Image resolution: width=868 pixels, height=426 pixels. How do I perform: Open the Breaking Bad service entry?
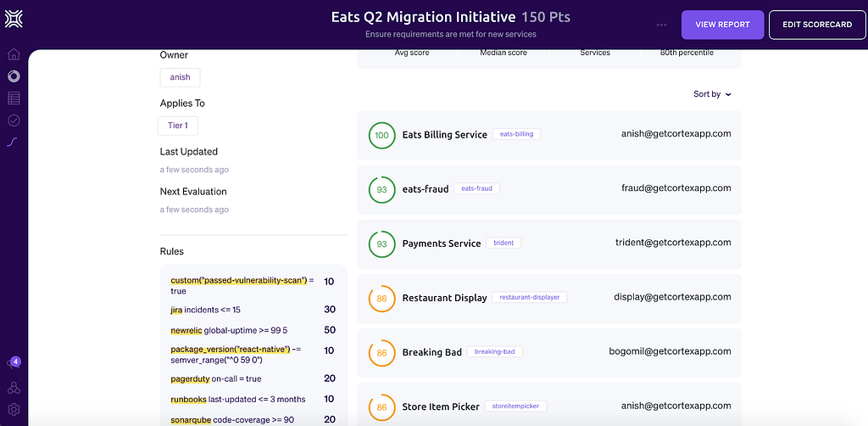(549, 353)
